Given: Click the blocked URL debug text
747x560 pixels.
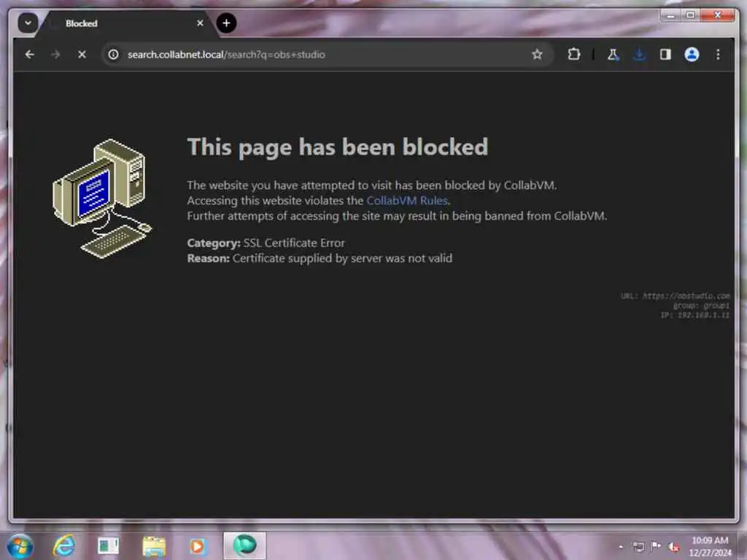Looking at the screenshot, I should [x=675, y=296].
